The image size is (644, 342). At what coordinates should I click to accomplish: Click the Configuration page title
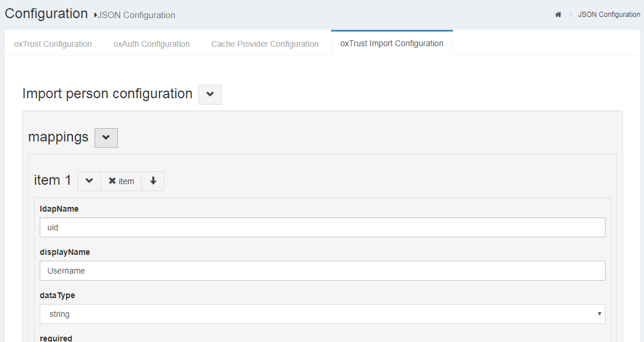tap(46, 14)
